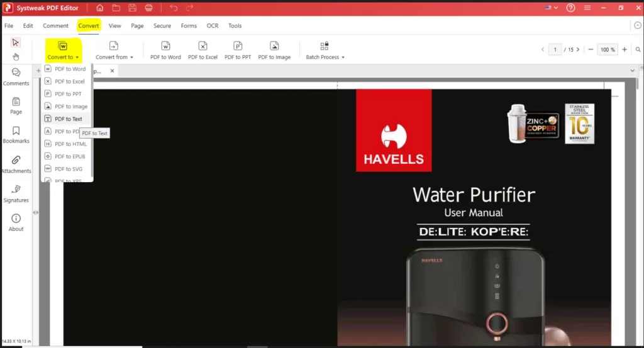
Task: Click PDF to Excel toolbar button
Action: (x=203, y=50)
